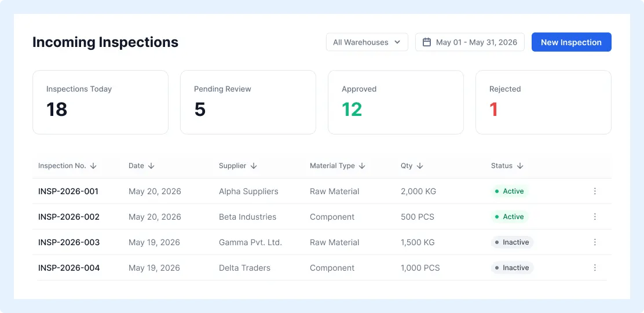Open the three-dot menu for INSP-2026-002
Screen dimensions: 644x313
(595, 217)
